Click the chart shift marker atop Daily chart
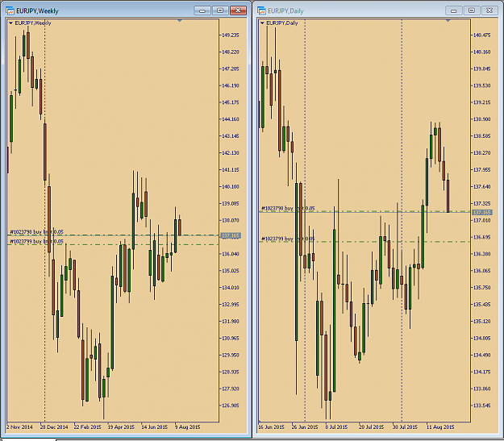Screen dimensions: 504x441 448,21
